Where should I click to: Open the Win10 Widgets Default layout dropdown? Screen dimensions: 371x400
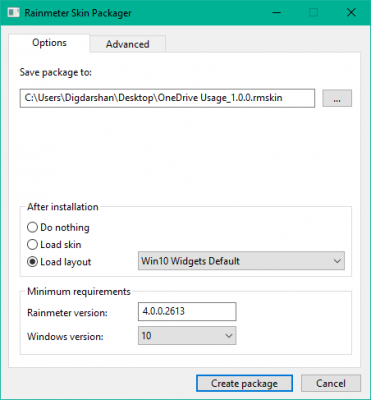click(x=241, y=261)
